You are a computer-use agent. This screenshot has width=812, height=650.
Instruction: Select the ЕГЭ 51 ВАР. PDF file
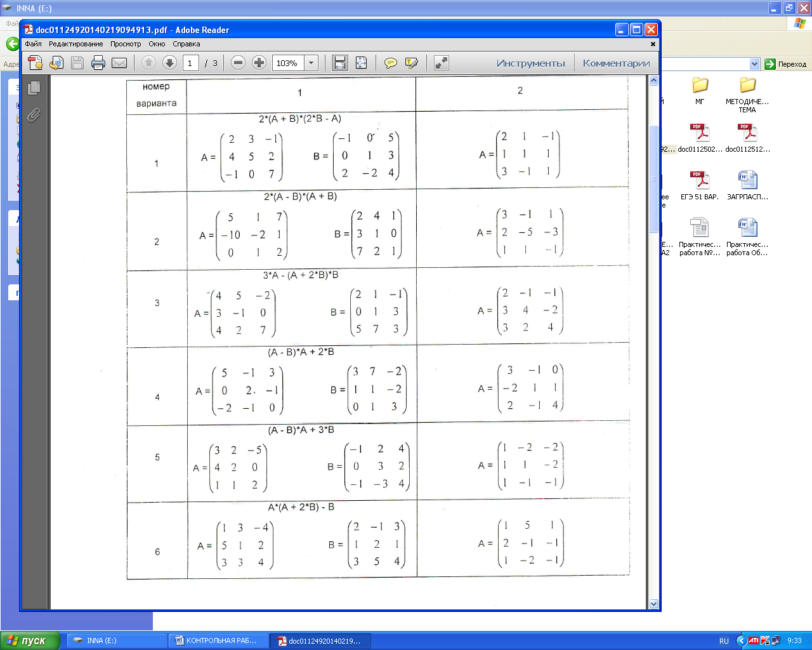[700, 185]
